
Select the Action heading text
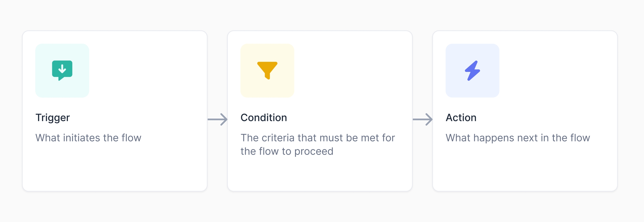click(461, 118)
